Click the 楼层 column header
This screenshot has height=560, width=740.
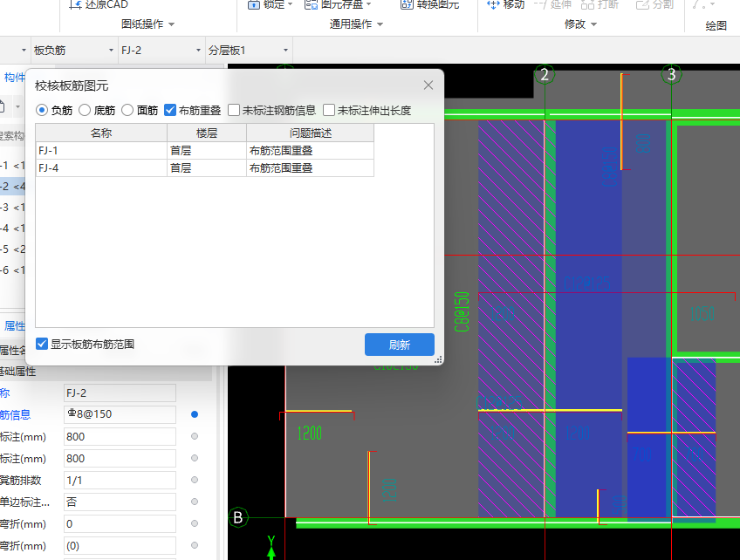207,133
